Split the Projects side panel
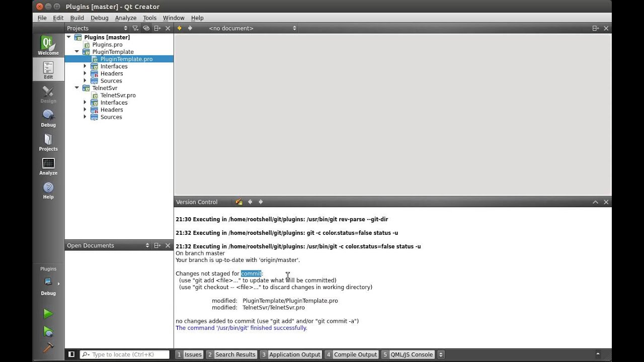Screen dimensions: 644x362 click(157, 28)
